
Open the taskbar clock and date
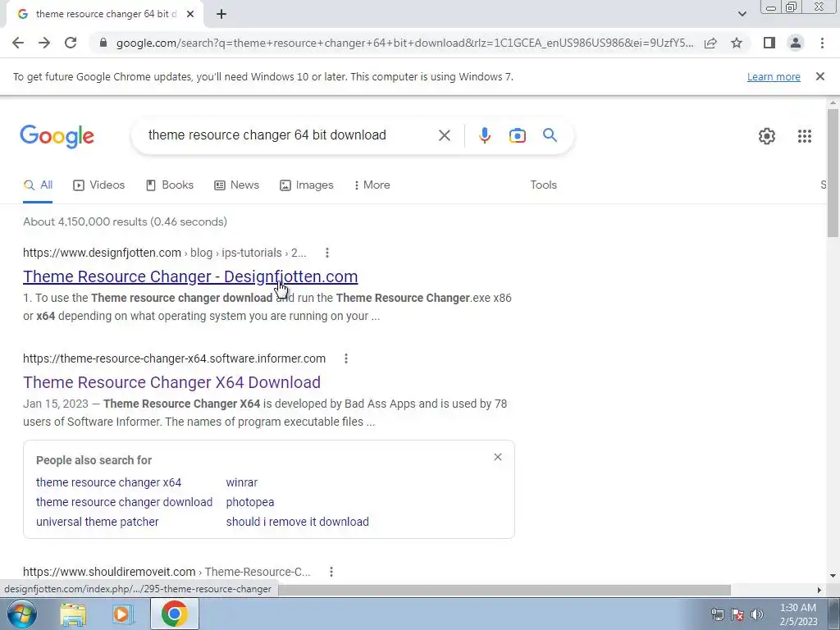(x=798, y=614)
